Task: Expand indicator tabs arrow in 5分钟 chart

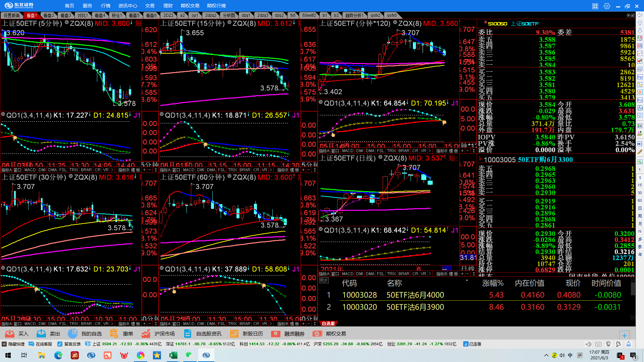Action: coord(112,170)
